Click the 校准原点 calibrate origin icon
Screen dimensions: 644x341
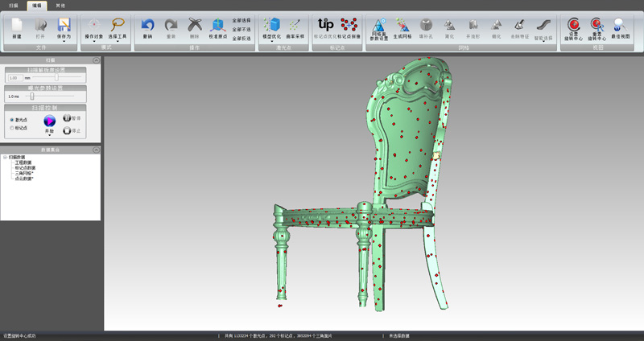coord(217,27)
